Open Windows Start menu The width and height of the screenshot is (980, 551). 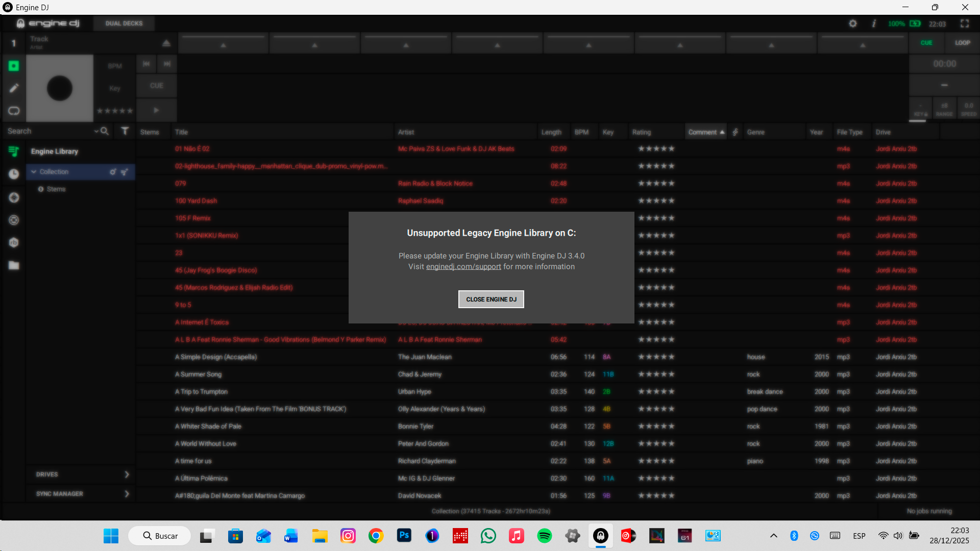[111, 536]
